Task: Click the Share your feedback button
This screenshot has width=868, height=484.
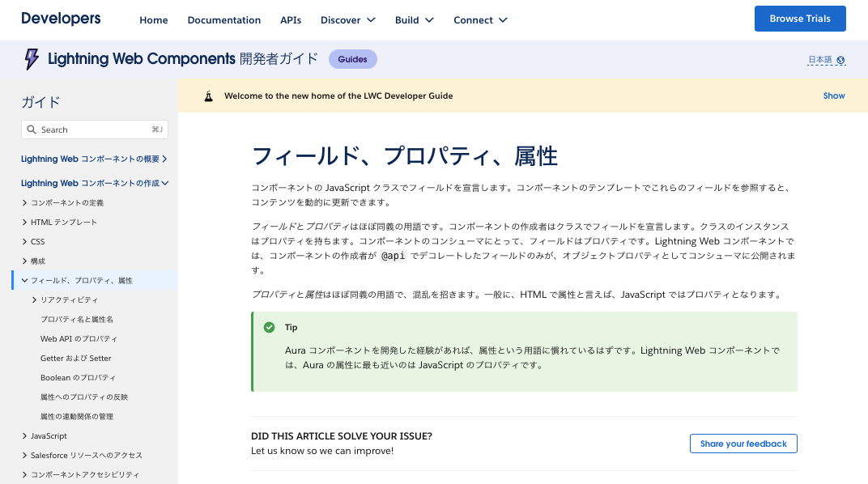Action: tap(743, 444)
